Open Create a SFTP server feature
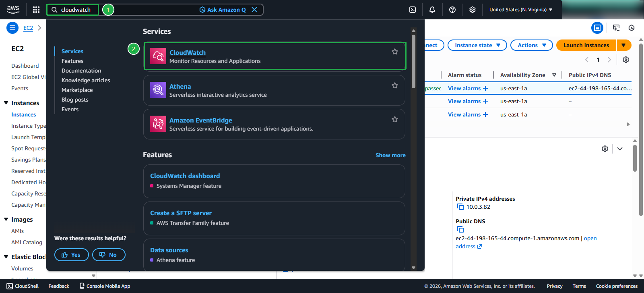Viewport: 644px width, 293px height. coord(181,213)
